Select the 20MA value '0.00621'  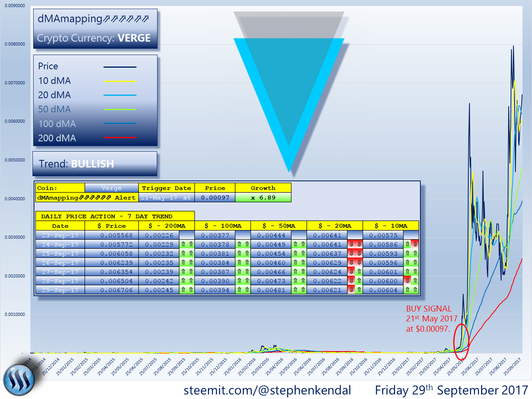(x=327, y=290)
